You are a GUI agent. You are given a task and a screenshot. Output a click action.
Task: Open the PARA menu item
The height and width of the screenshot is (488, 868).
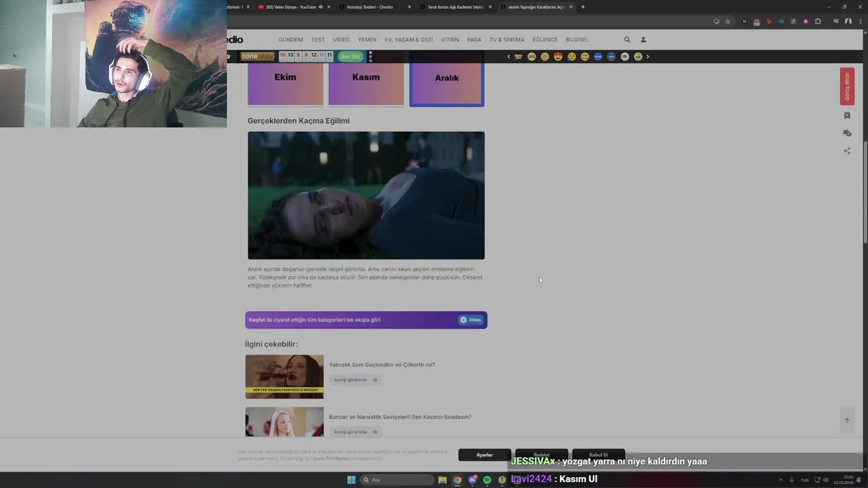pos(474,40)
